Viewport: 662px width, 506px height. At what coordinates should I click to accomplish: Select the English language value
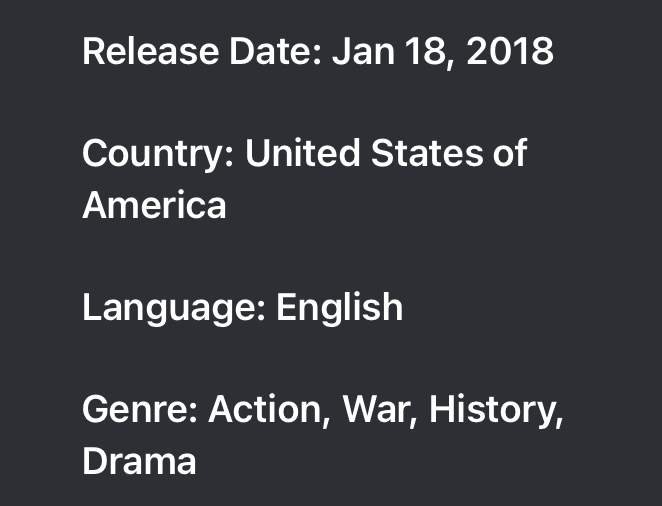pyautogui.click(x=339, y=309)
